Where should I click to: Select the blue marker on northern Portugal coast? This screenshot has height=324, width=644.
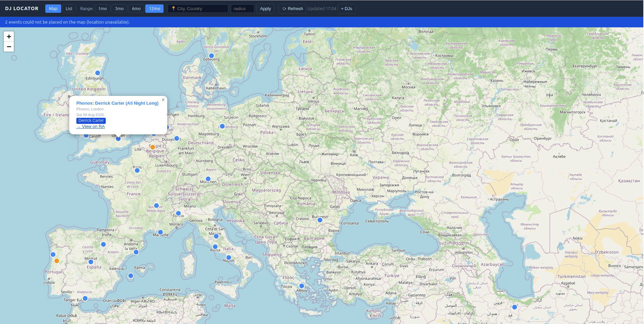(53, 254)
